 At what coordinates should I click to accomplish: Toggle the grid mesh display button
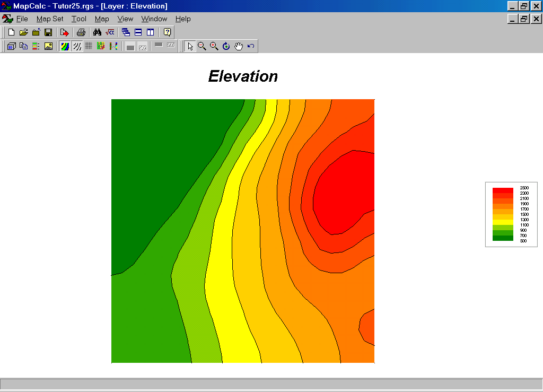tap(89, 46)
